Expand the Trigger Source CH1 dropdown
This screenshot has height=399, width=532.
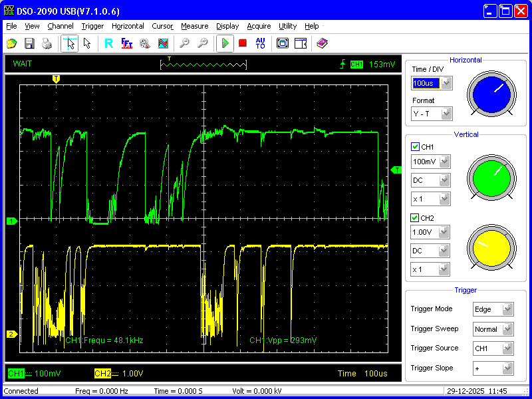pos(508,348)
